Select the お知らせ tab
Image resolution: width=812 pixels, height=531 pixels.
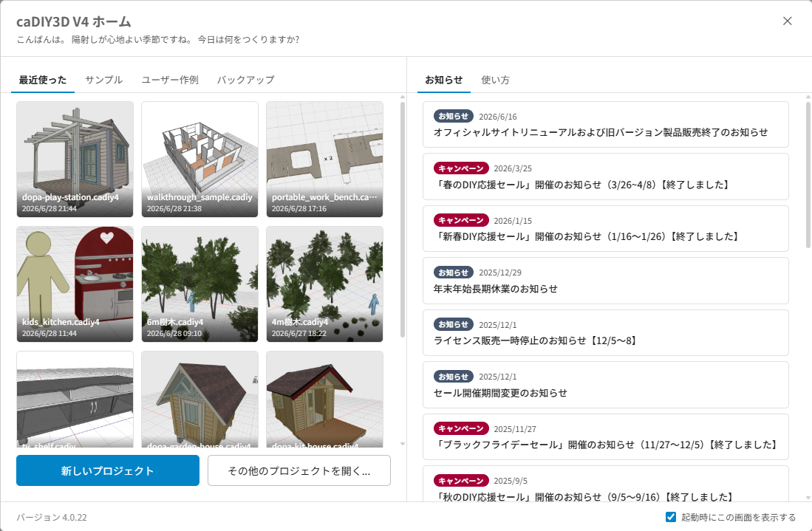[444, 80]
